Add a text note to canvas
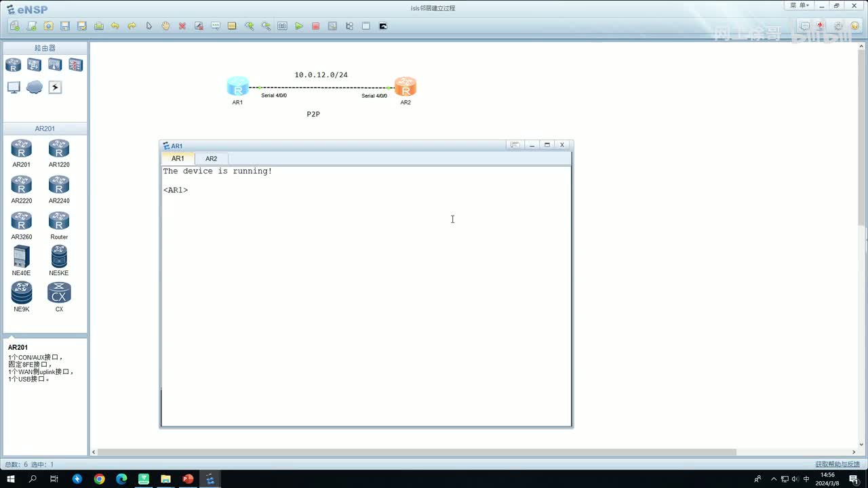This screenshot has width=868, height=488. click(x=216, y=26)
